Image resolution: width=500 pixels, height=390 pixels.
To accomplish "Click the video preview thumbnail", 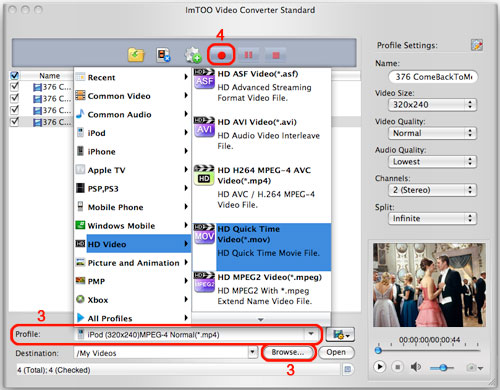I will click(x=429, y=285).
